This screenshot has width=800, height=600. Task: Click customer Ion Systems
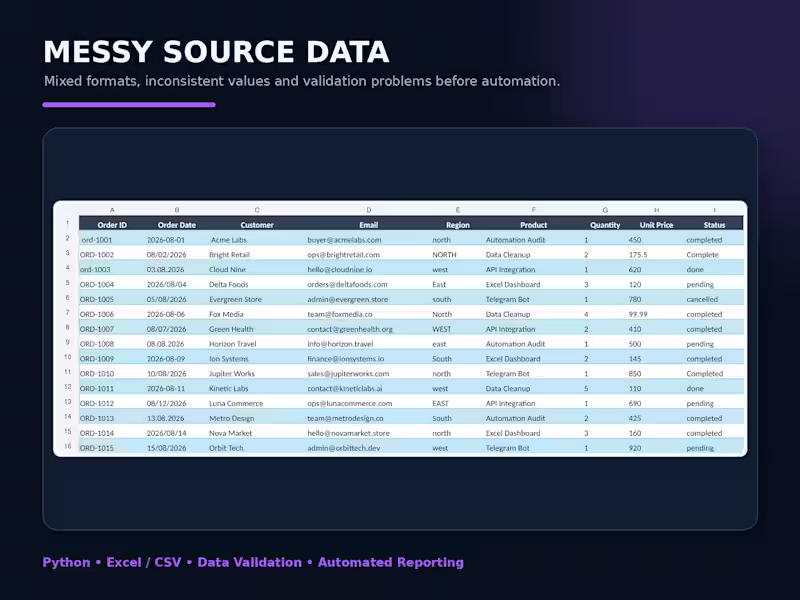[229, 359]
